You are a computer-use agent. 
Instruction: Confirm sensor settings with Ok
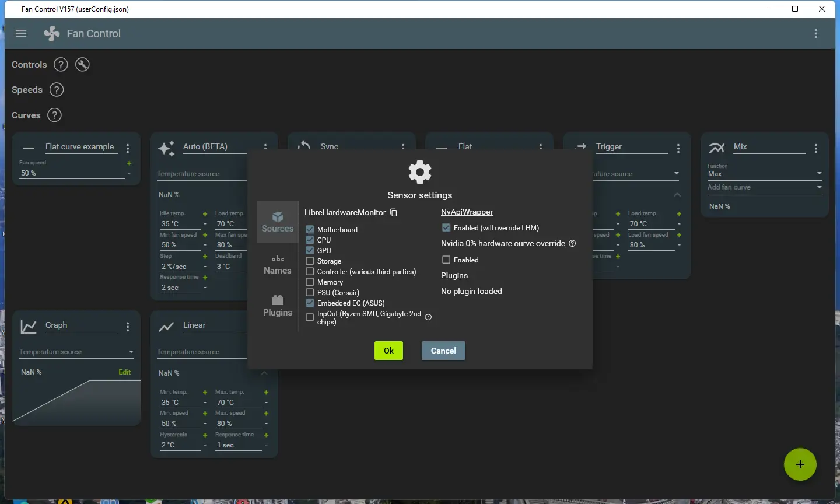(388, 351)
